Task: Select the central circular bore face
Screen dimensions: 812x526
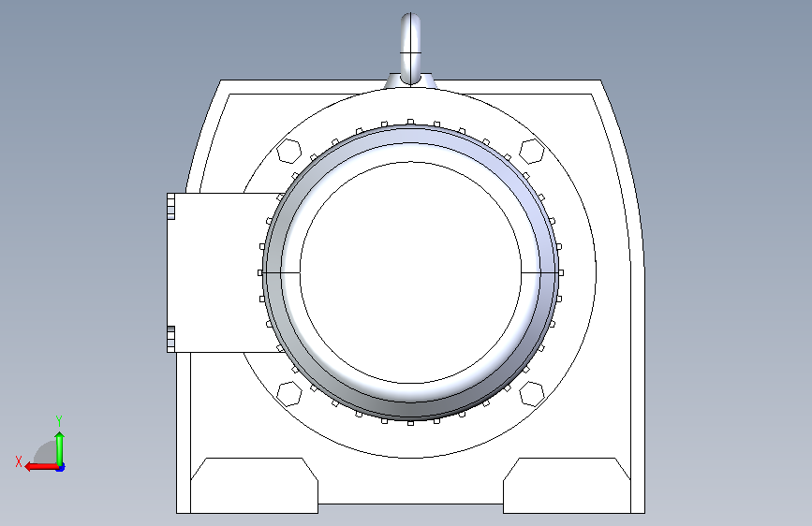Action: click(x=410, y=273)
